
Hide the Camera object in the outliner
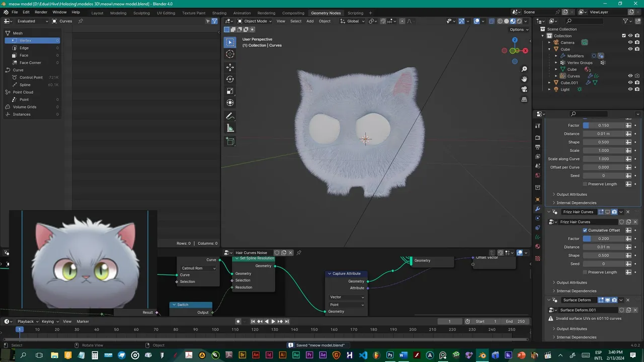pos(630,43)
